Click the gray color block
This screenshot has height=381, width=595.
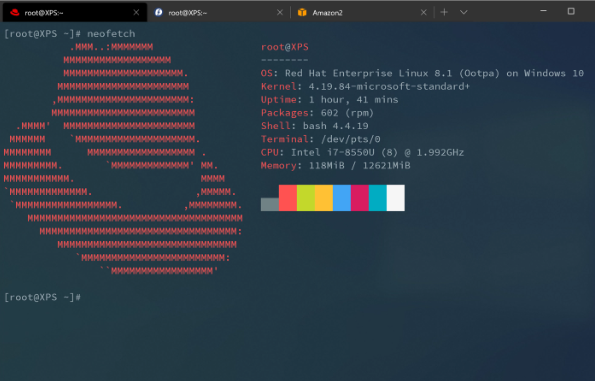pos(270,204)
